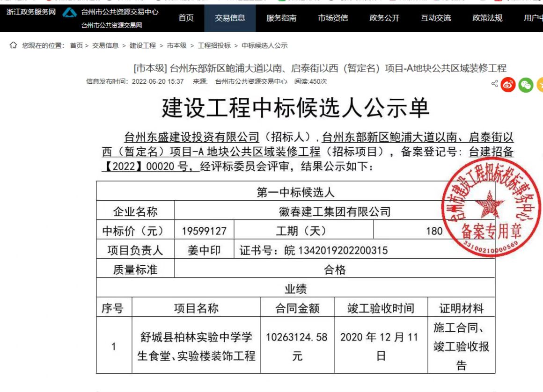Viewport: 543px width, 392px height.
Task: Click the heading 建设工程中标候选人公示单
Action: point(295,108)
